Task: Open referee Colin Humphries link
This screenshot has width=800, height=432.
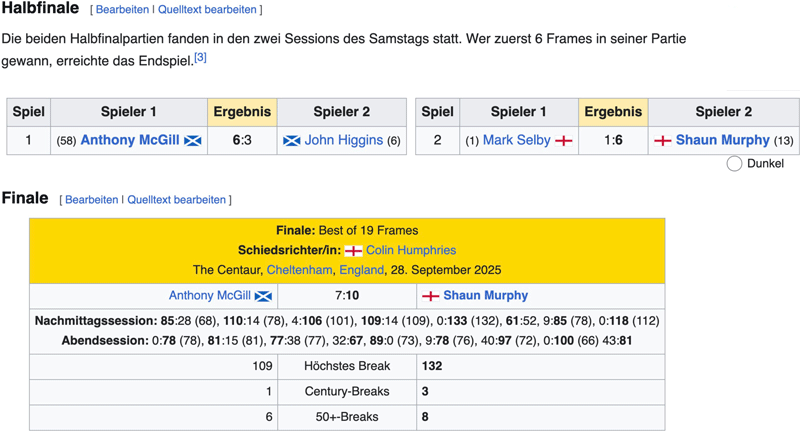Action: [x=410, y=250]
